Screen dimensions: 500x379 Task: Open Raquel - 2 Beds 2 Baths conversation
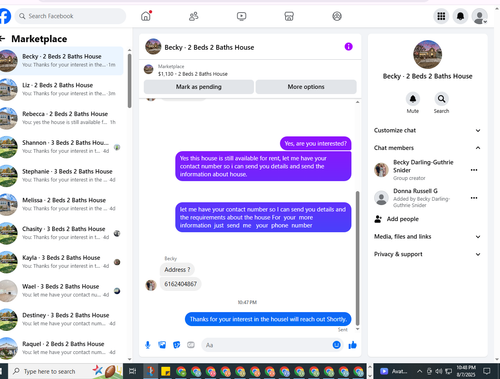pos(62,348)
